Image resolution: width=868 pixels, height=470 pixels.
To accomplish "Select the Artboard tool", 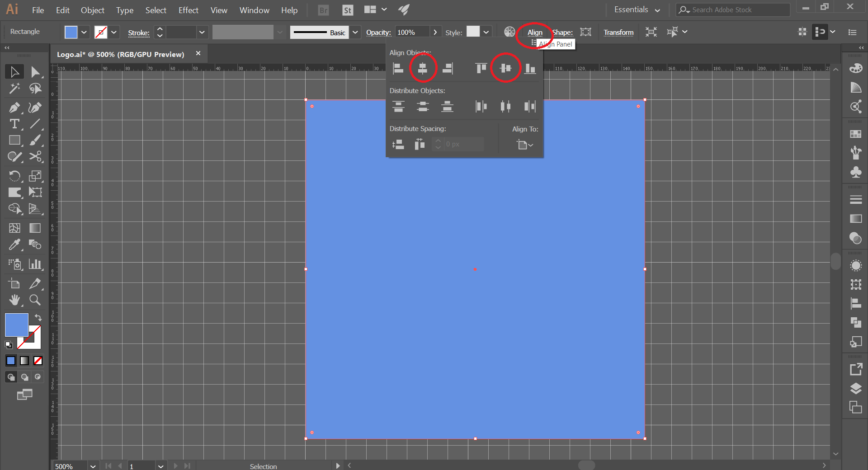I will coord(14,283).
